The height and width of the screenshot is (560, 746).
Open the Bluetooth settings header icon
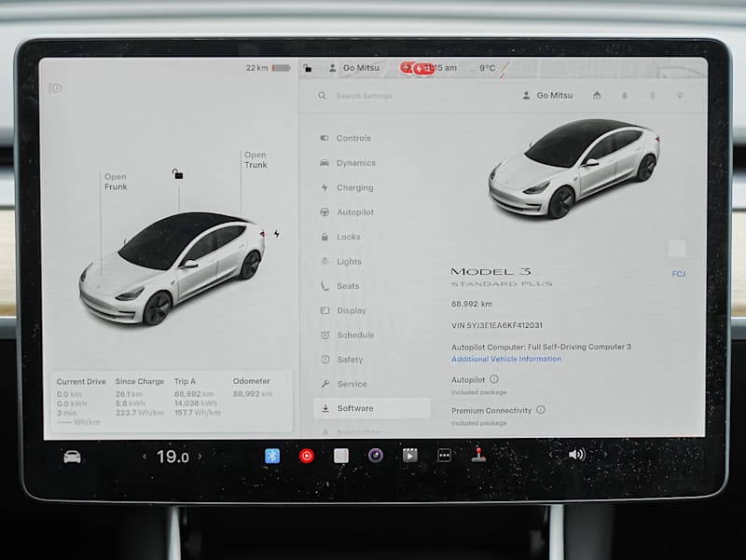652,96
